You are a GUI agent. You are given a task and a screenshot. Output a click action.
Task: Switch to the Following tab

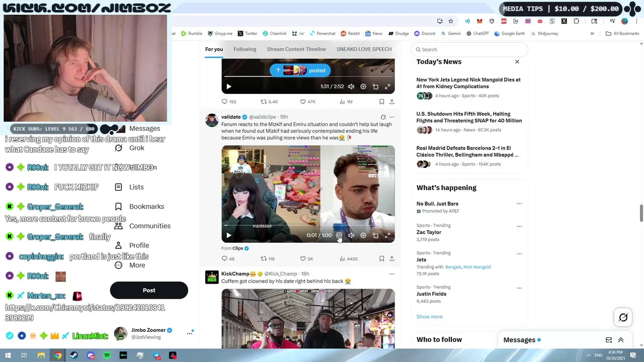[245, 49]
